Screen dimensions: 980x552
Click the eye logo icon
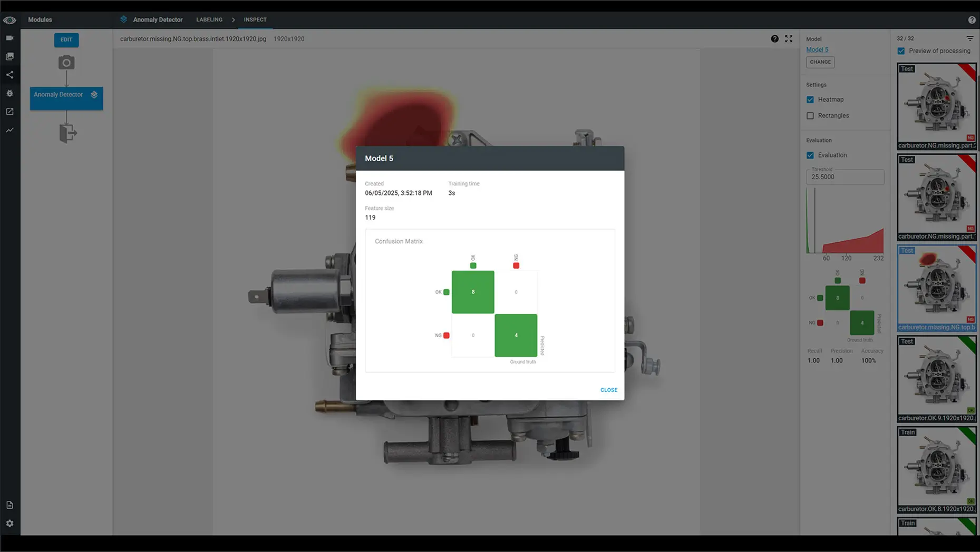coord(9,20)
